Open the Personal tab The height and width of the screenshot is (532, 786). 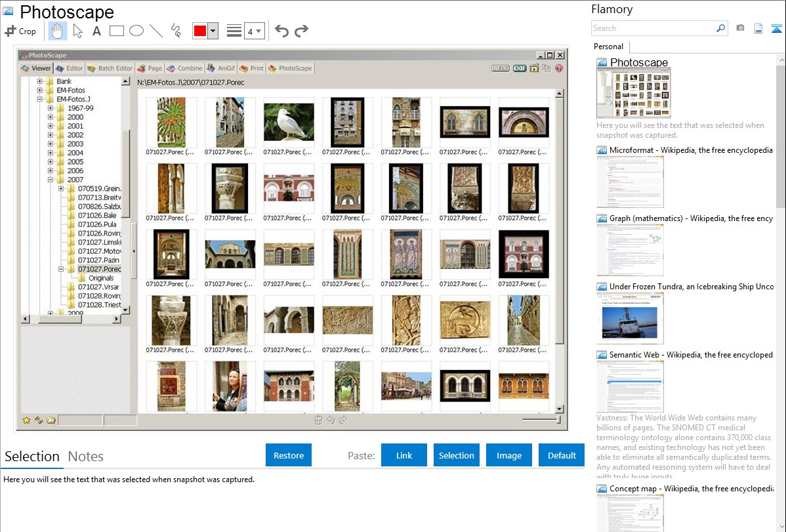[608, 47]
